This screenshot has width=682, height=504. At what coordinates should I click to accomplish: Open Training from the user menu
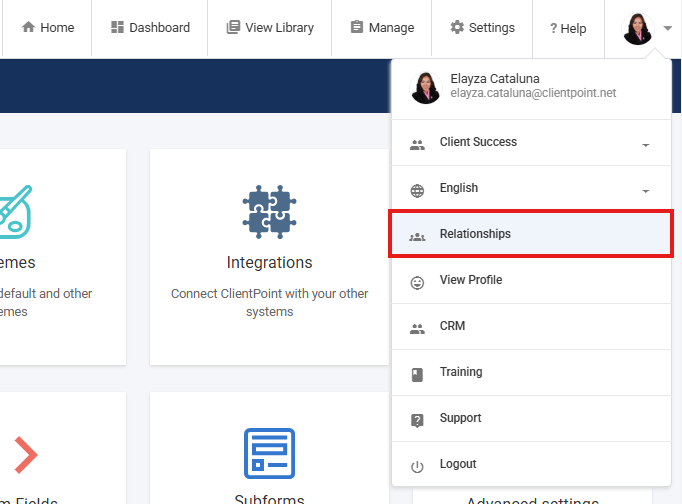point(531,373)
